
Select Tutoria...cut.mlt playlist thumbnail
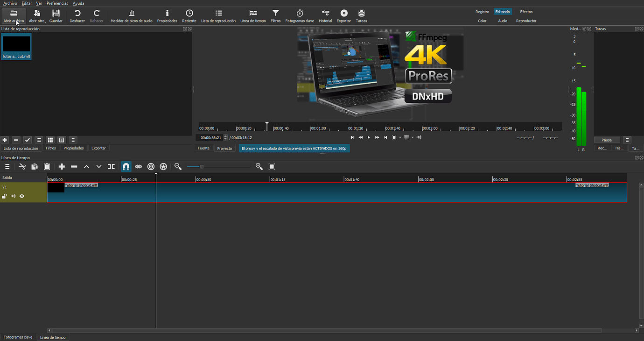16,46
